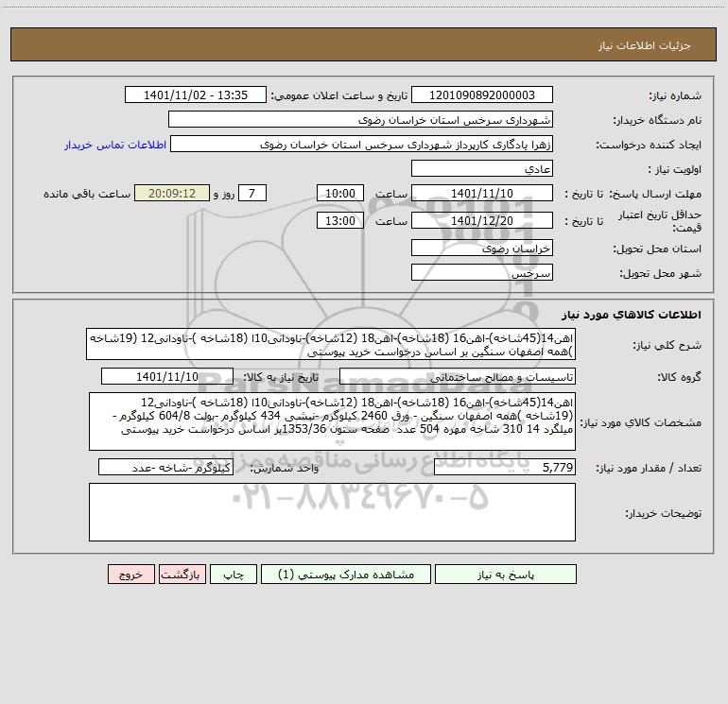Open مشاهده مدارک پیوستی (1) button
The image size is (728, 704).
[x=346, y=575]
